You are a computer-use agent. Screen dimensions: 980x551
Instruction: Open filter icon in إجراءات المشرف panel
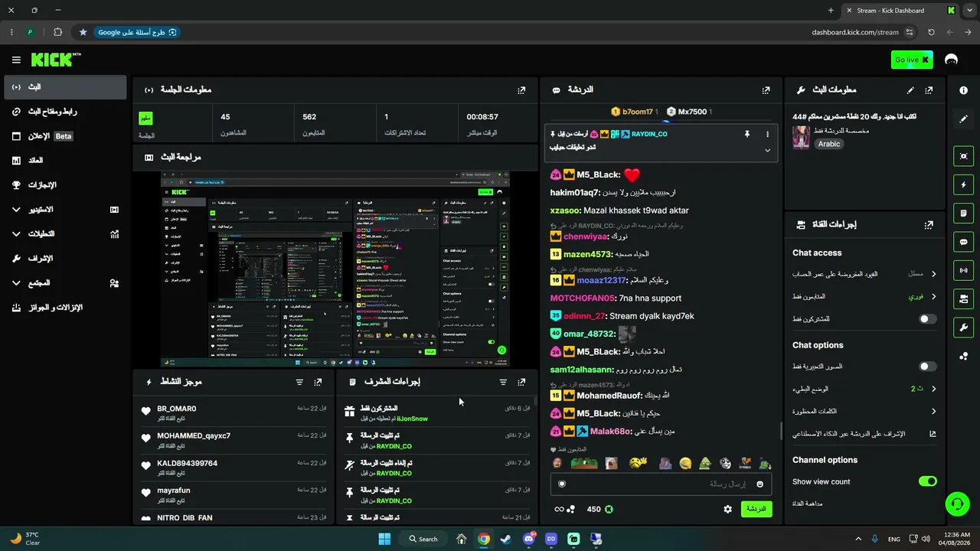[x=503, y=382]
